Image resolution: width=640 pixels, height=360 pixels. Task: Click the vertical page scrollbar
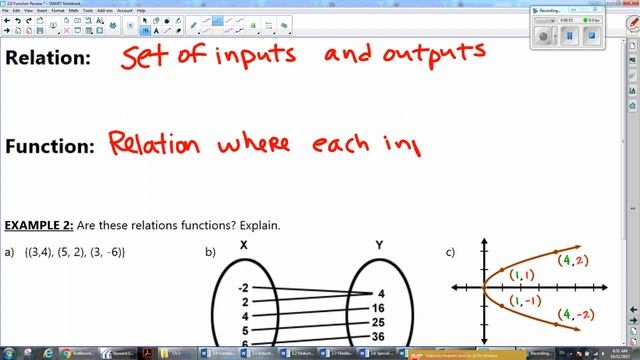coord(623,140)
